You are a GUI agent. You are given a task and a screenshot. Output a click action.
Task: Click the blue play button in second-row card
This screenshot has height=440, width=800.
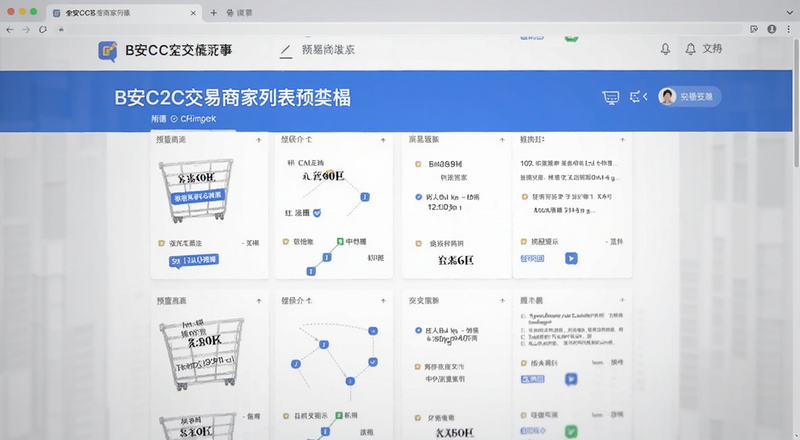point(571,379)
